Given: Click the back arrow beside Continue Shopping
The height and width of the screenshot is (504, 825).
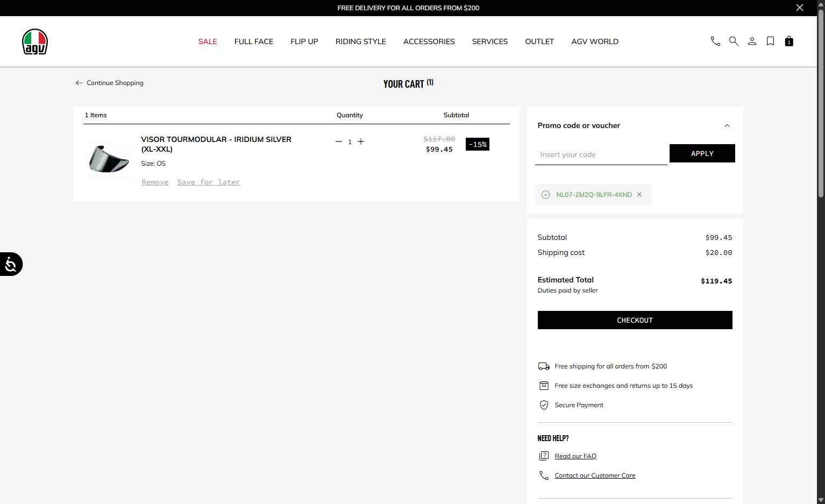Looking at the screenshot, I should [79, 83].
